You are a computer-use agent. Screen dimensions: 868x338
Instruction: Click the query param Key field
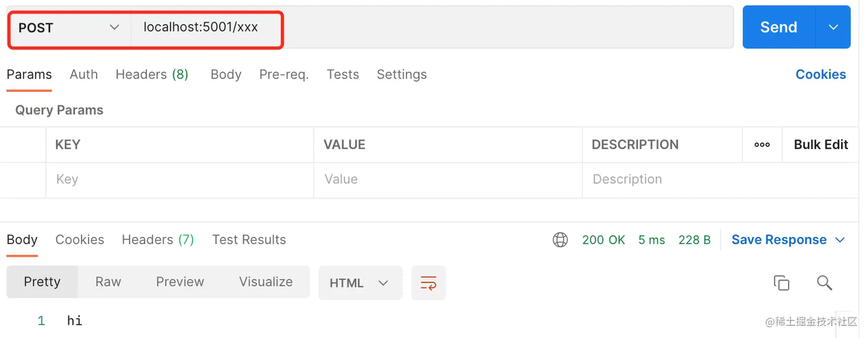click(179, 180)
